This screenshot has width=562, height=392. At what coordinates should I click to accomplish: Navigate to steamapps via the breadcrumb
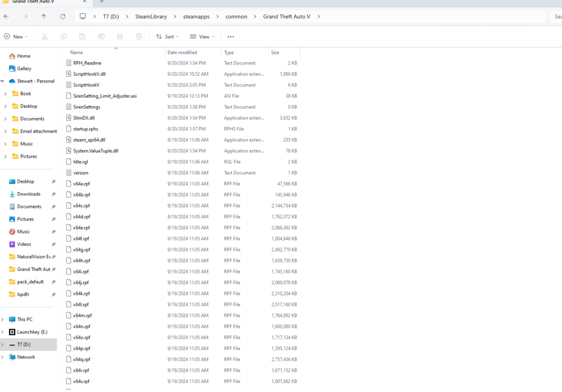[x=197, y=16]
